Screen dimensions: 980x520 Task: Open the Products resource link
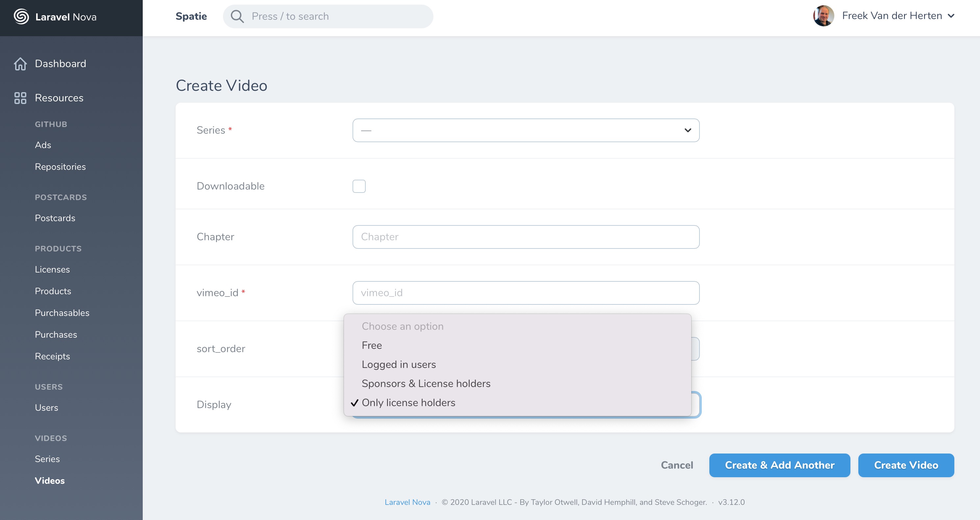[x=53, y=291]
